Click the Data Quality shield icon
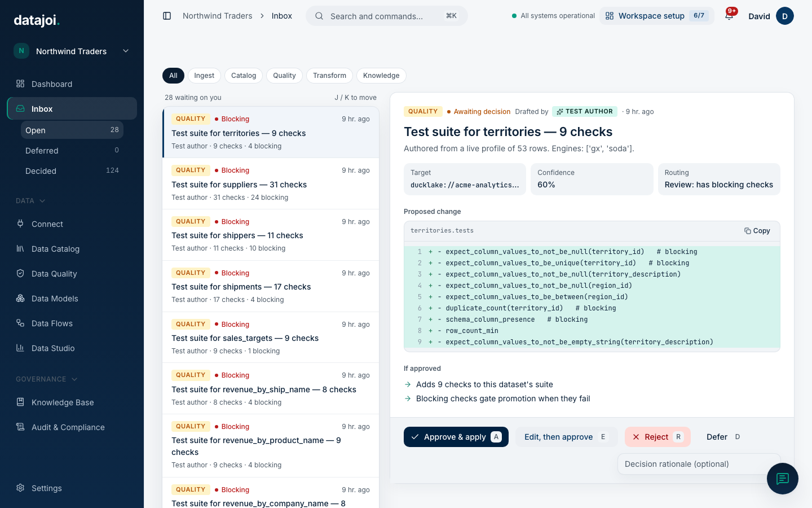This screenshot has width=812, height=508. [20, 274]
